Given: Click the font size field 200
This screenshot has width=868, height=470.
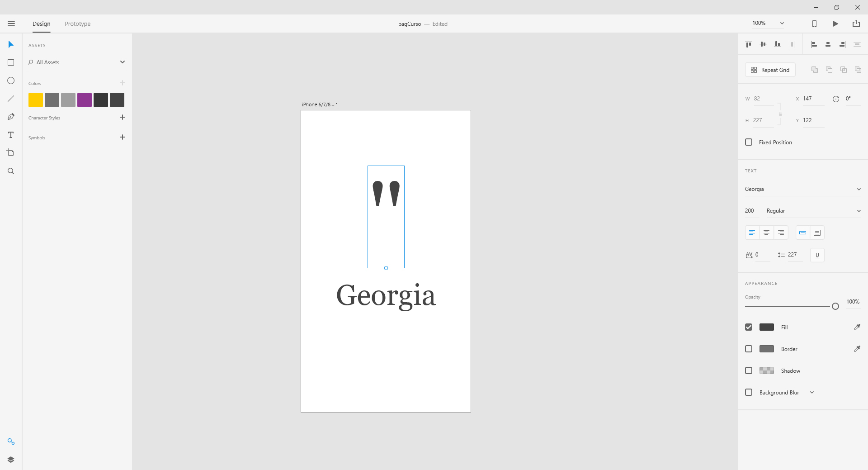Looking at the screenshot, I should 751,211.
